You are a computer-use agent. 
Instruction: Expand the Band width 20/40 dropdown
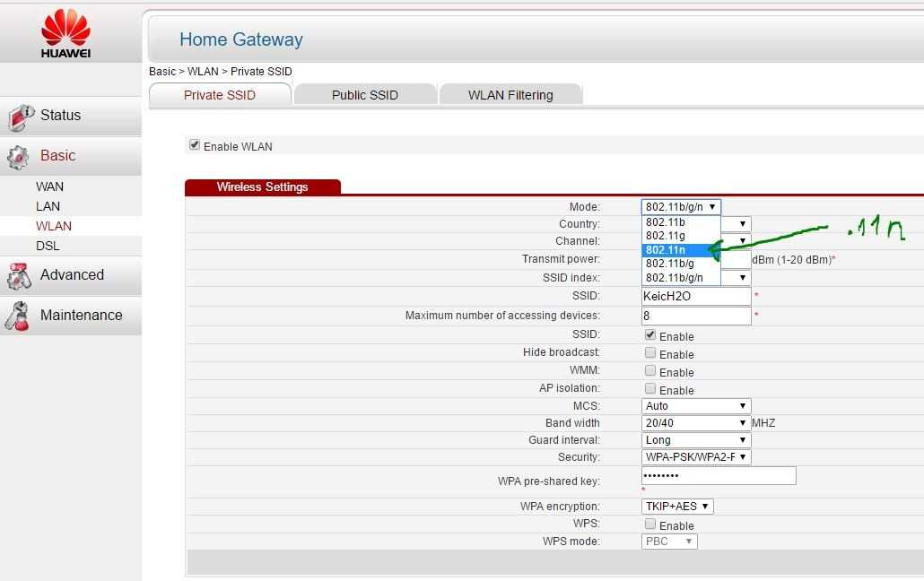click(x=696, y=423)
